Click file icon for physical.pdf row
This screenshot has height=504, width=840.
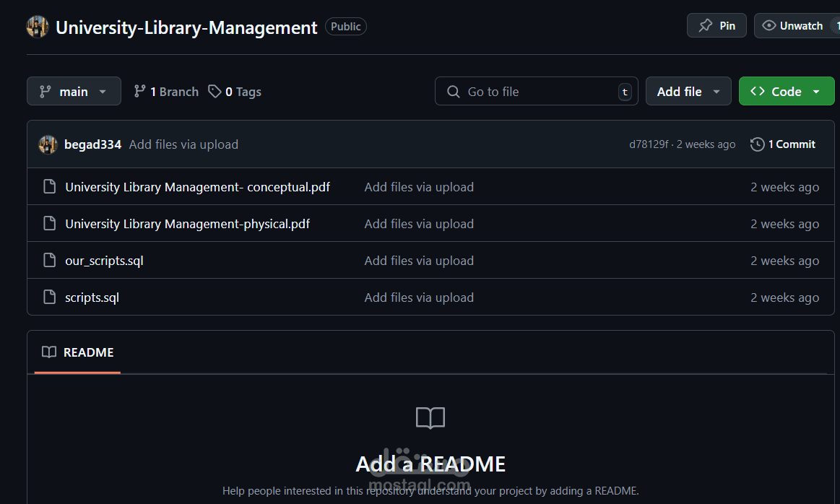click(x=49, y=223)
